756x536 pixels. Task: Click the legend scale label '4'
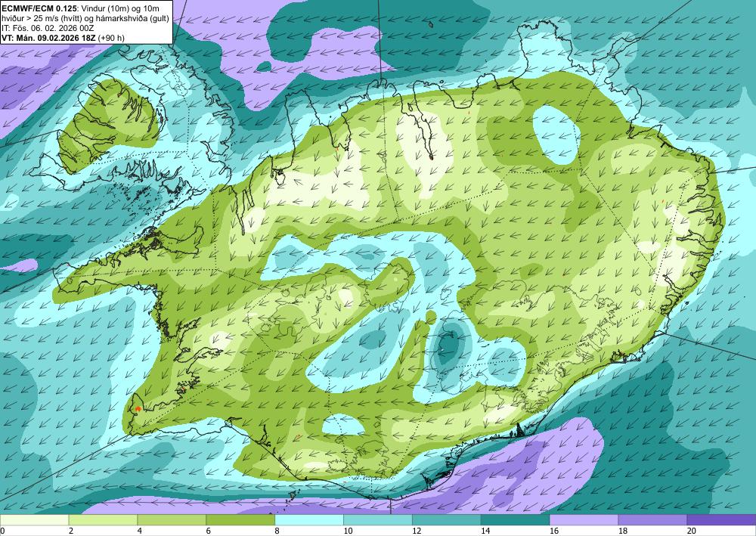point(140,531)
